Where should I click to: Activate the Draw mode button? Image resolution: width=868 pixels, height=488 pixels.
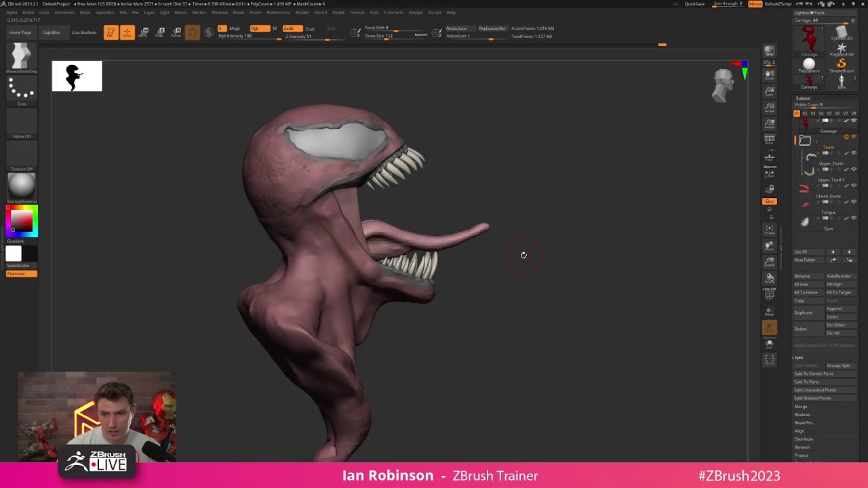[x=127, y=33]
